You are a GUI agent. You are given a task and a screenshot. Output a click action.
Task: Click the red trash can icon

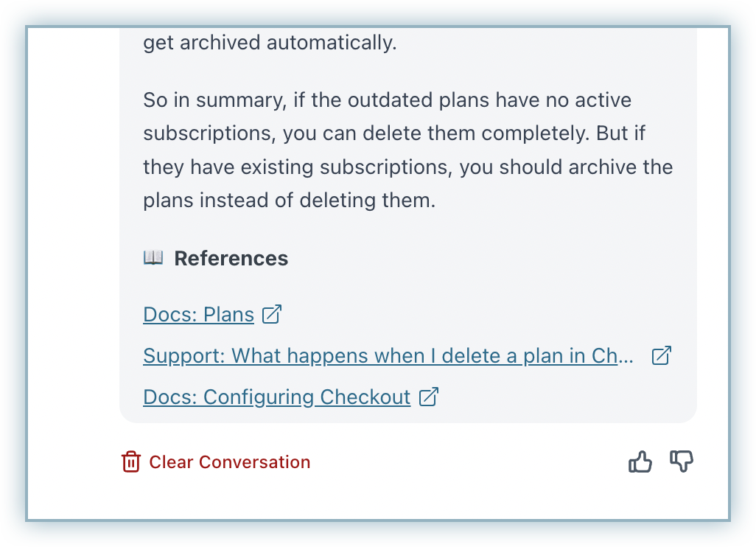tap(130, 461)
